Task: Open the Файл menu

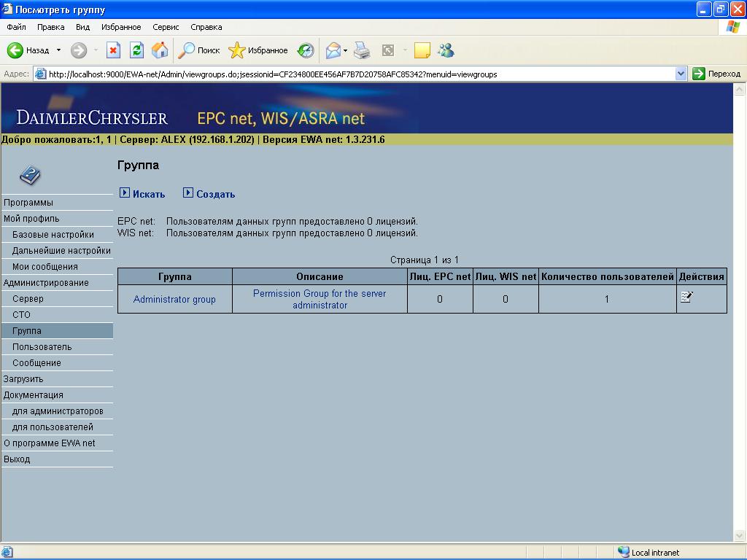Action: 16,27
